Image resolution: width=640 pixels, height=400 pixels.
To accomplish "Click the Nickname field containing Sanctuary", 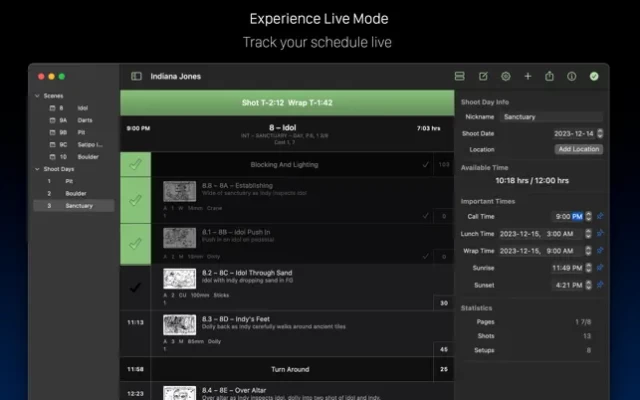I will (x=551, y=117).
